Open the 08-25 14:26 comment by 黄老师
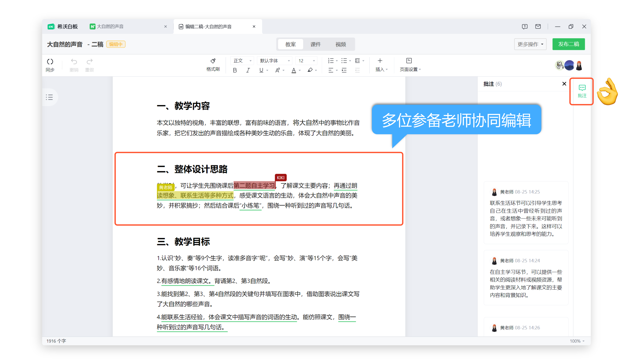This screenshot has height=364, width=633. (x=526, y=327)
